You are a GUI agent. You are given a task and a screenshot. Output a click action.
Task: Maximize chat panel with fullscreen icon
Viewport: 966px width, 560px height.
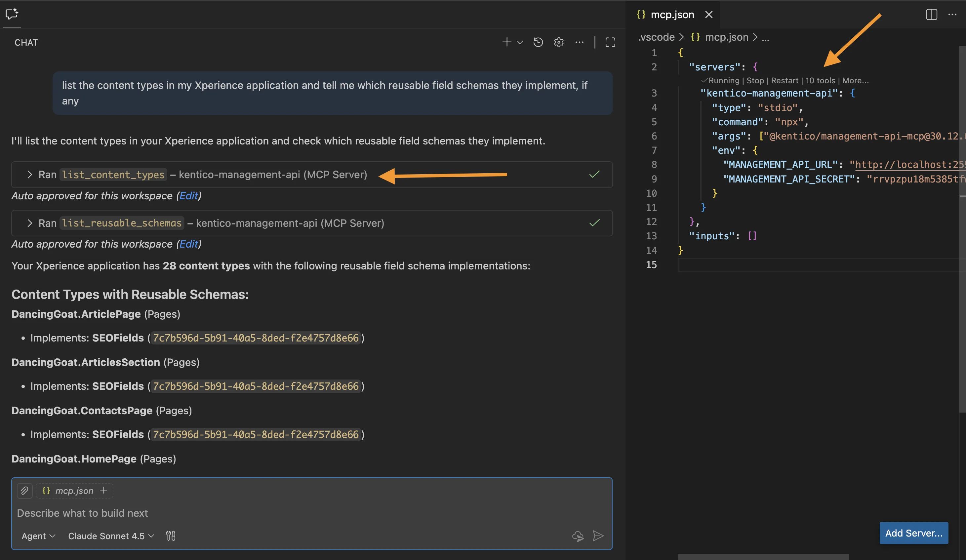coord(610,42)
